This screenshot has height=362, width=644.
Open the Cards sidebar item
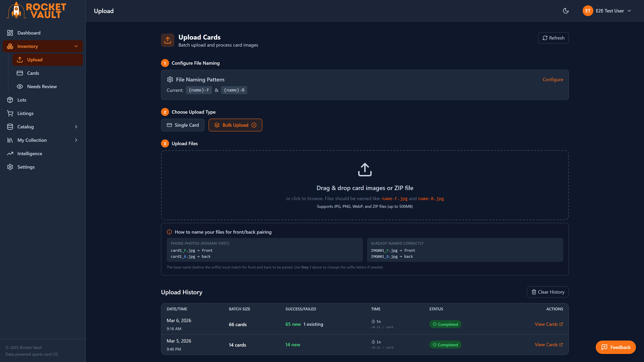(x=33, y=73)
